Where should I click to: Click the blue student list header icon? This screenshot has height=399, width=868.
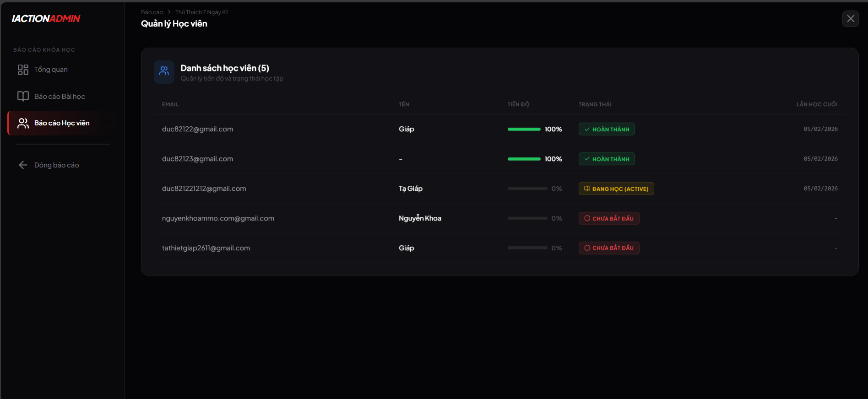pyautogui.click(x=164, y=72)
